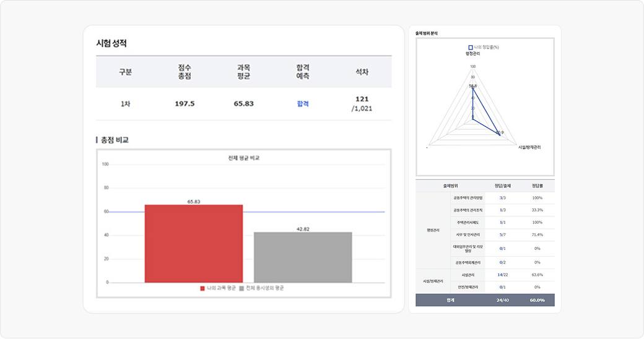Click the 14/22 score for 시설관리
644x339 pixels.
pos(503,275)
